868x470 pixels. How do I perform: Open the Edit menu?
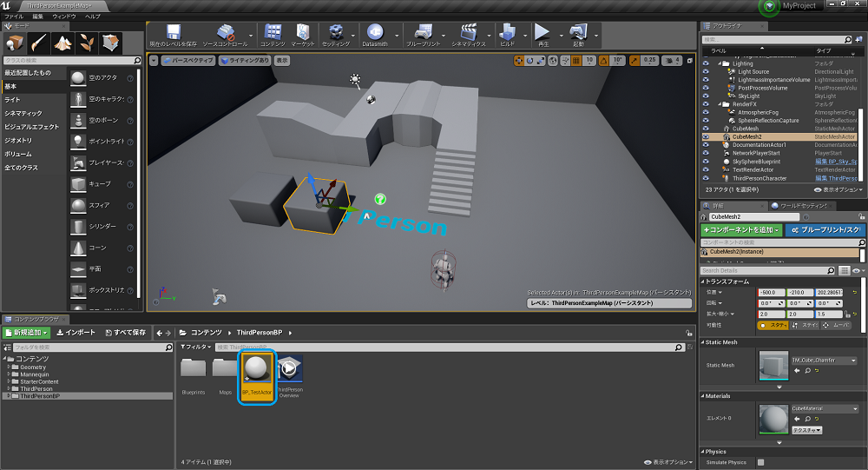click(37, 17)
